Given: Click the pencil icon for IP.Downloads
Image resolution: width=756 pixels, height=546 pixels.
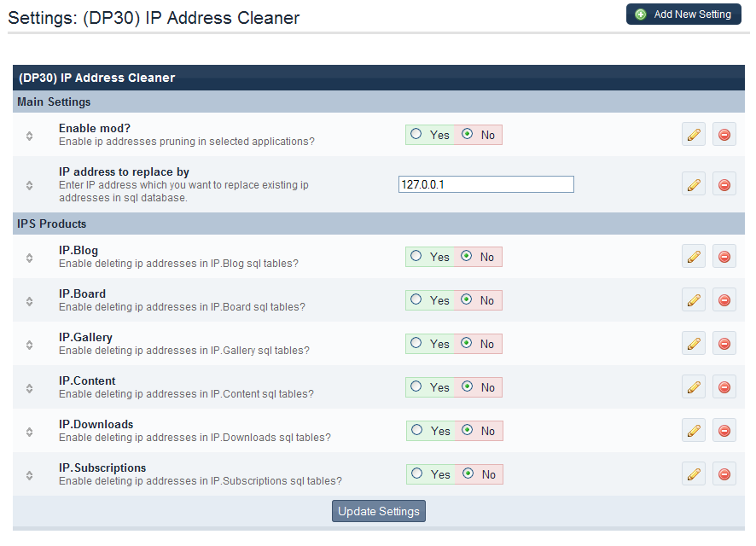Looking at the screenshot, I should click(694, 431).
